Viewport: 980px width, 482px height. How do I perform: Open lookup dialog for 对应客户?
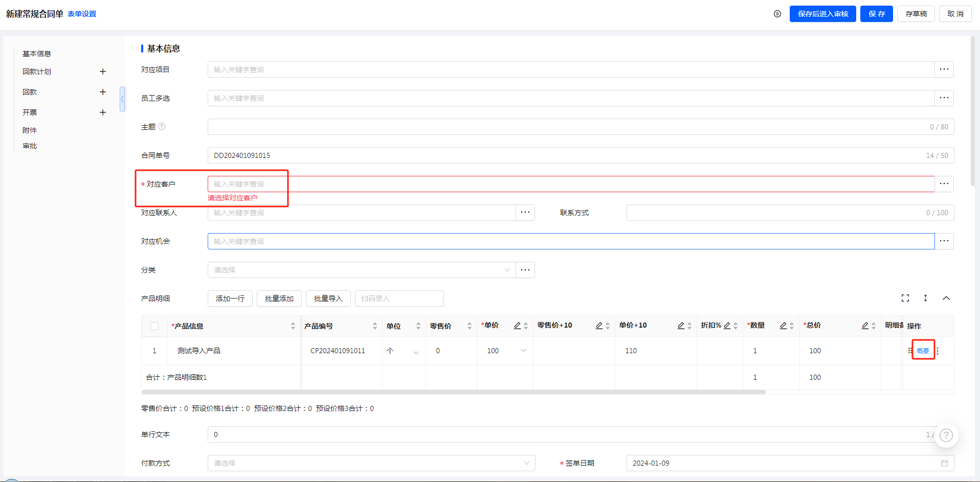point(944,184)
